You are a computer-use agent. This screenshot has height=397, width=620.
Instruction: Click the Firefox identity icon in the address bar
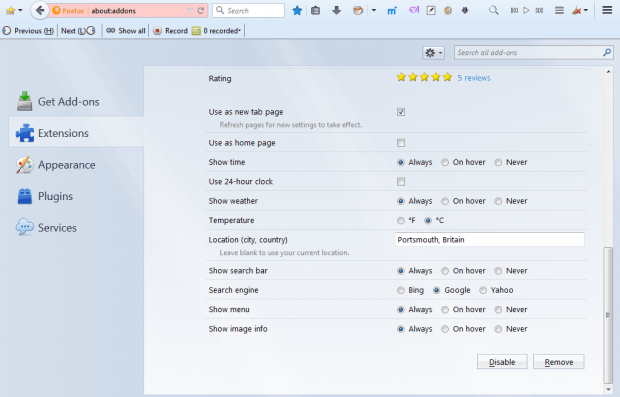click(56, 11)
